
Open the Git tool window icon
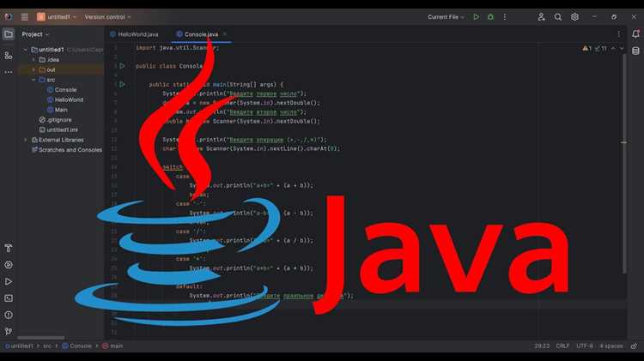(9, 331)
